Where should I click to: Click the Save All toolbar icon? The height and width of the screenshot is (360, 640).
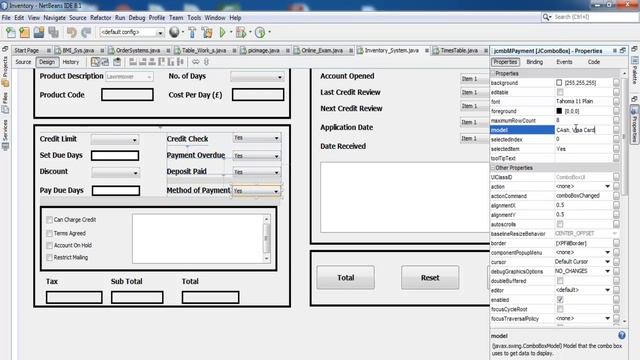coord(53,32)
